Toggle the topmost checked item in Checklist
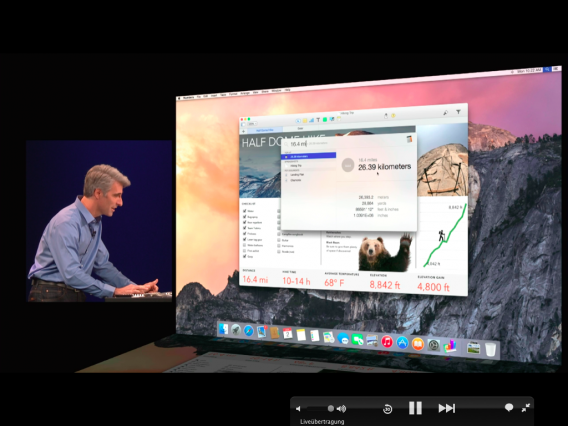The image size is (568, 426). (245, 211)
